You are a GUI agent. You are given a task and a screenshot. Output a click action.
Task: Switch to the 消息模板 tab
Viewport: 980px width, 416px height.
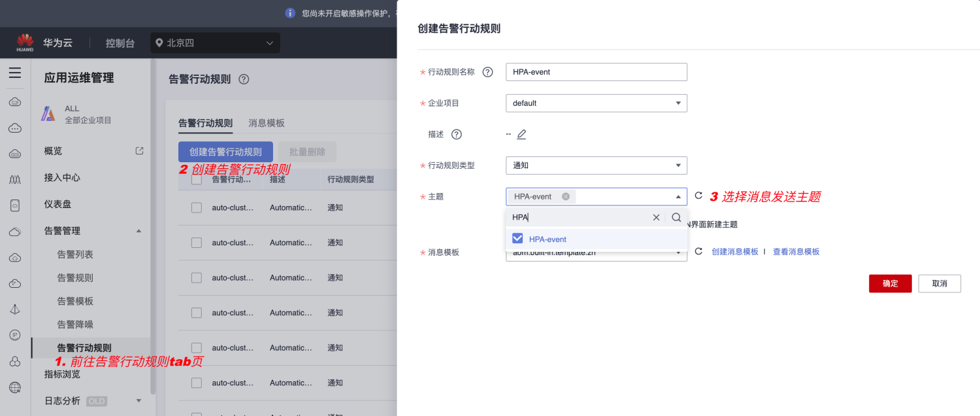tap(267, 123)
